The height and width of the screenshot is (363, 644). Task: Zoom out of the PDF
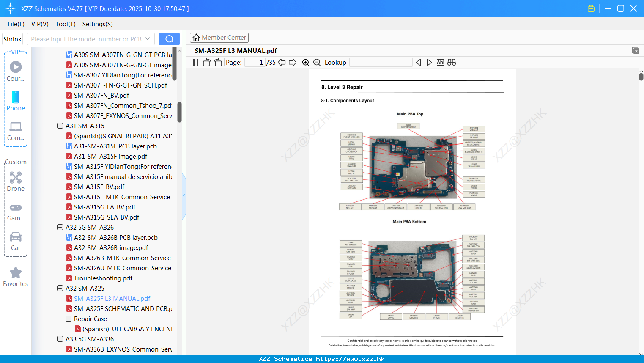point(317,62)
